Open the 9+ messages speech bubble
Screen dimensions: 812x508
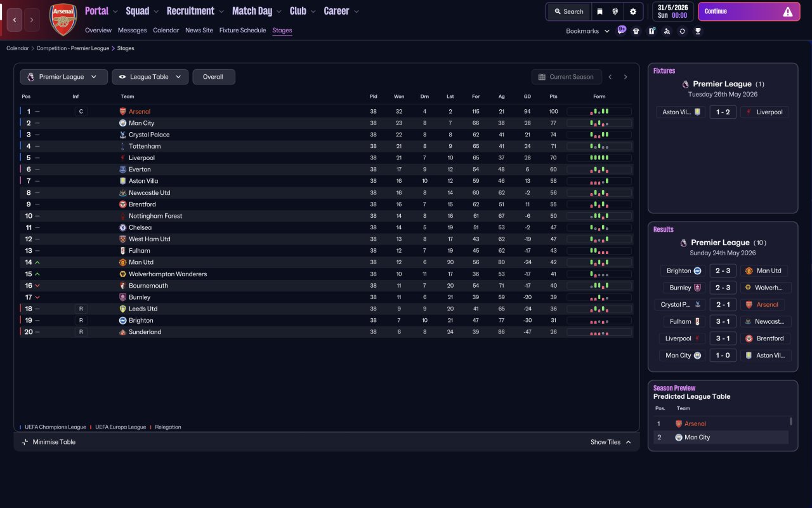click(622, 30)
